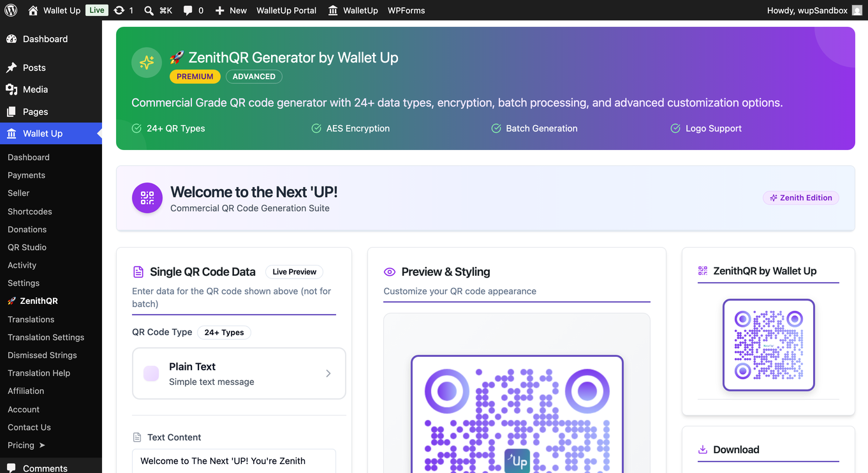This screenshot has height=473, width=868.
Task: Expand the Plain Text type chevron
Action: [328, 373]
